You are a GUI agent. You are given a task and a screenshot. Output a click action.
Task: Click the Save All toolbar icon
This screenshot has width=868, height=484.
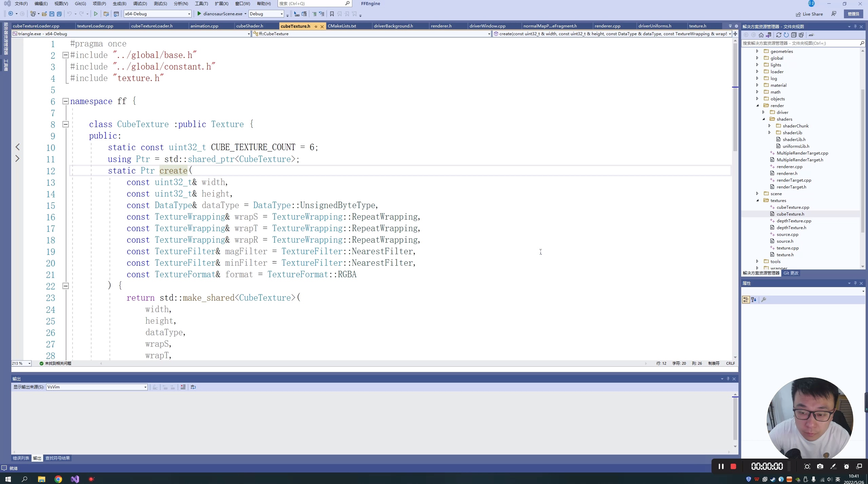(x=59, y=14)
